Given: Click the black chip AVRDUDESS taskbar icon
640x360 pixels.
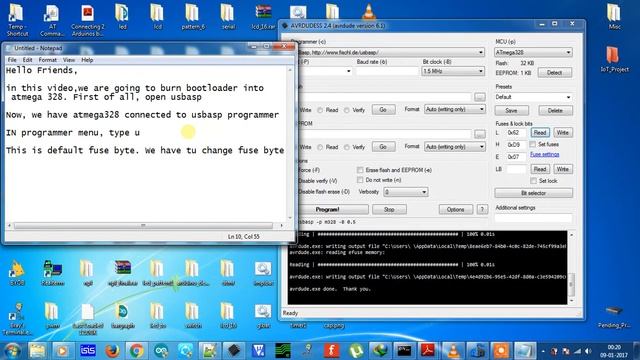Looking at the screenshot, I should pyautogui.click(x=234, y=351).
